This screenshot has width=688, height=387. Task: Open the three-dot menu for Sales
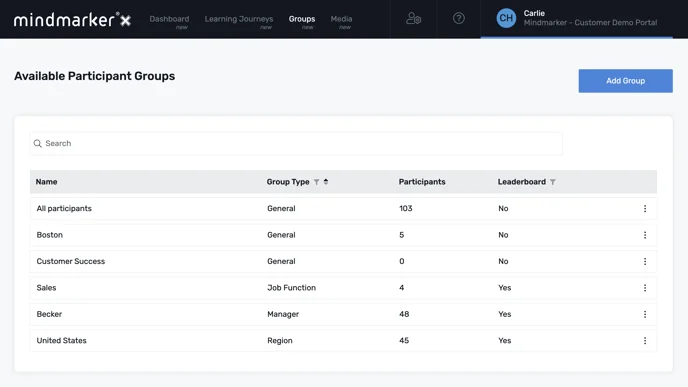point(645,288)
